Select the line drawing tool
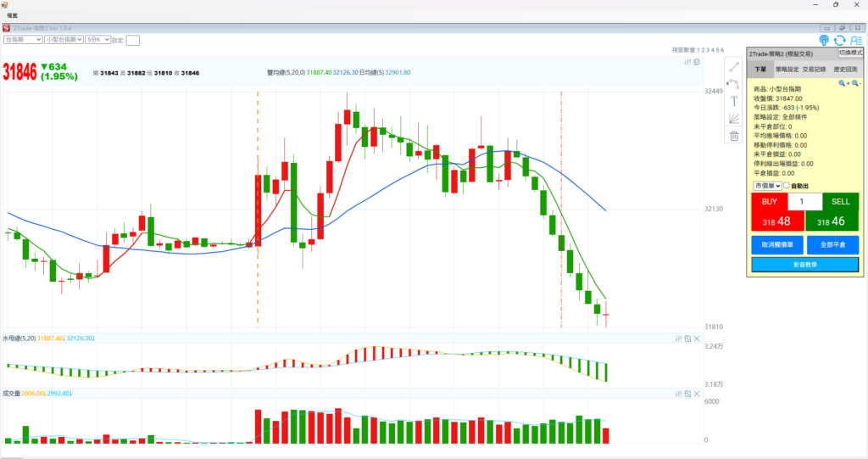This screenshot has height=459, width=868. 734,66
